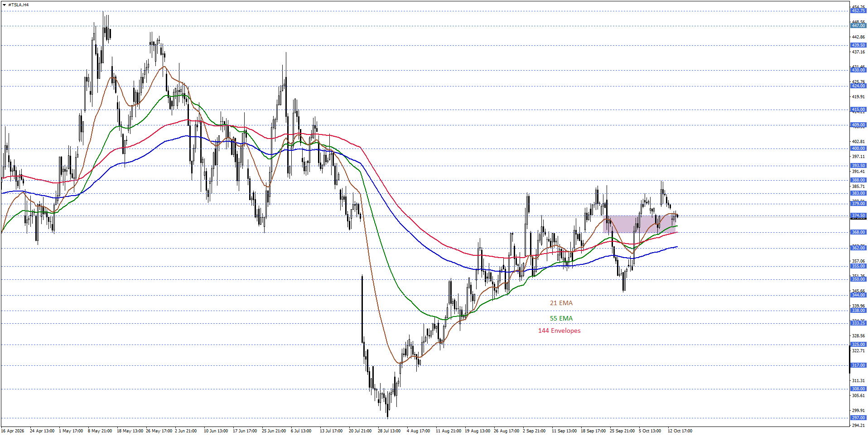Screen dimensions: 868x436
Task: Click the "20 Jul 21:00" time axis label
Action: point(360,431)
